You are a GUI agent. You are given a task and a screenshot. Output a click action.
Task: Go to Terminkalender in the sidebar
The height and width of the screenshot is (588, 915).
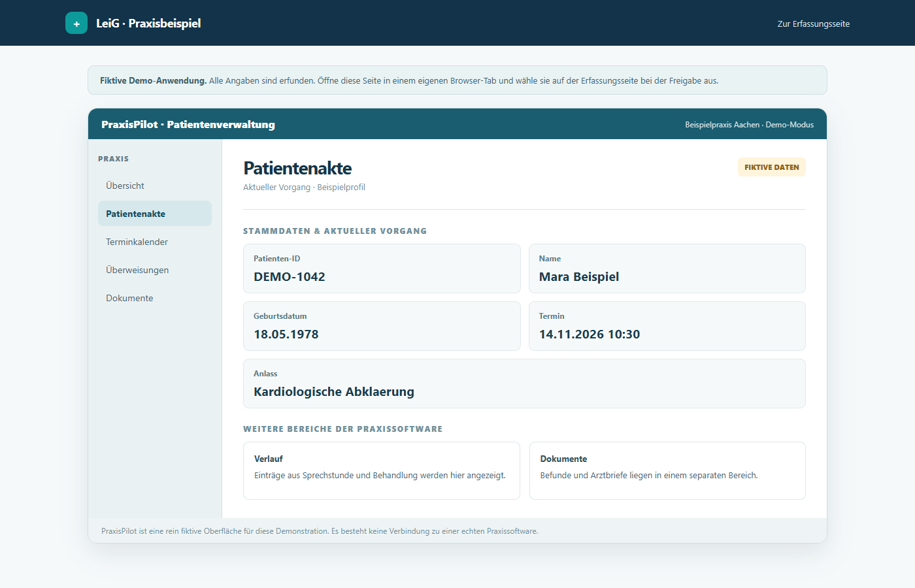pyautogui.click(x=155, y=242)
